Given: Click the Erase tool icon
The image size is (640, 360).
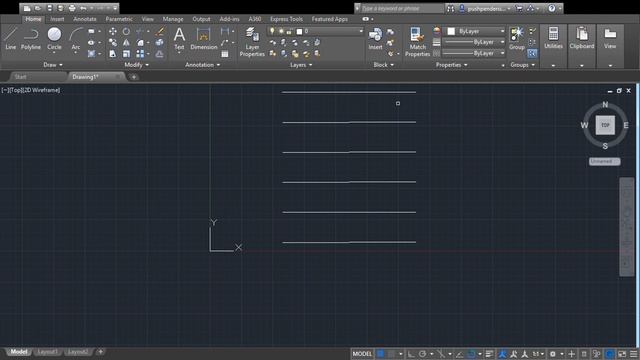Looking at the screenshot, I should (160, 31).
